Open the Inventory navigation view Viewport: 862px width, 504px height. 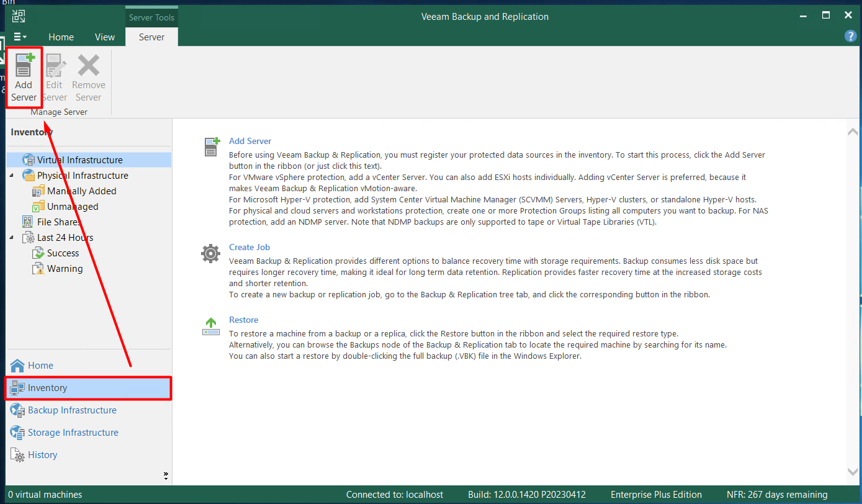point(89,387)
